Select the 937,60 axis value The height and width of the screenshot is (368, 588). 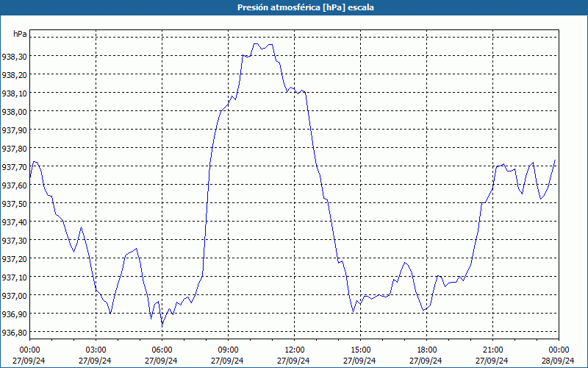click(x=14, y=185)
